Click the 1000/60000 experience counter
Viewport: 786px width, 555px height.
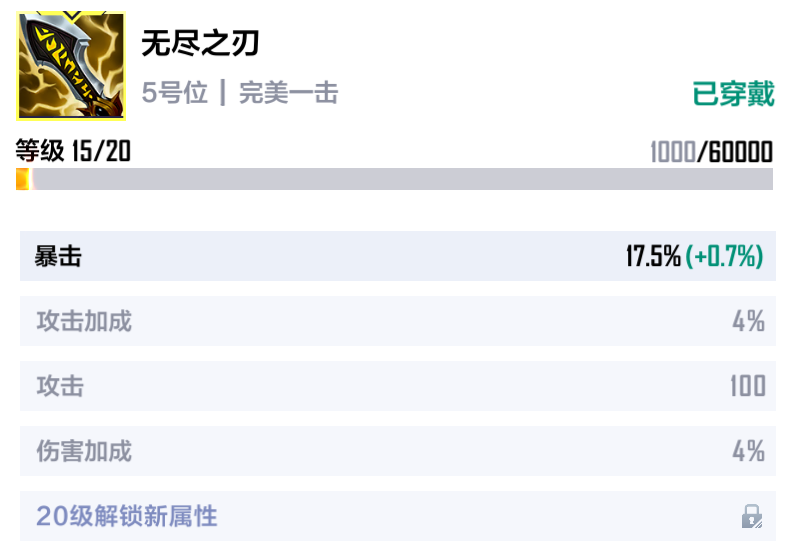point(711,152)
